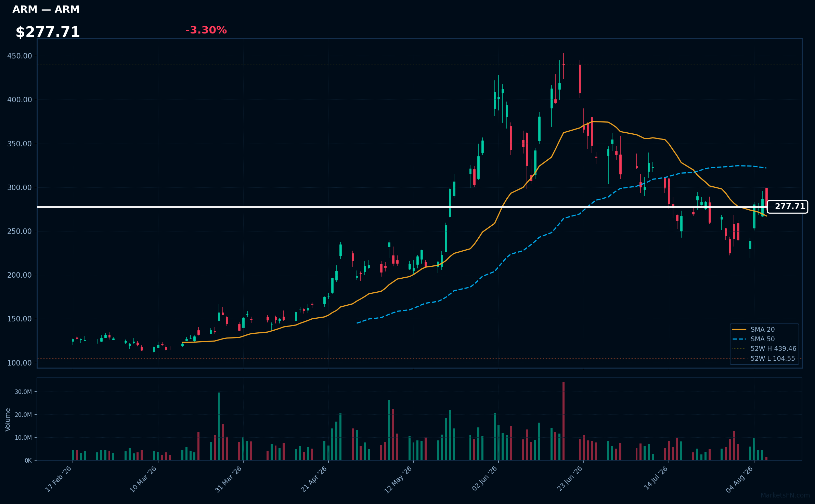Select the "400.00" price axis label
Screen dimensions: 815x504
tap(20, 100)
